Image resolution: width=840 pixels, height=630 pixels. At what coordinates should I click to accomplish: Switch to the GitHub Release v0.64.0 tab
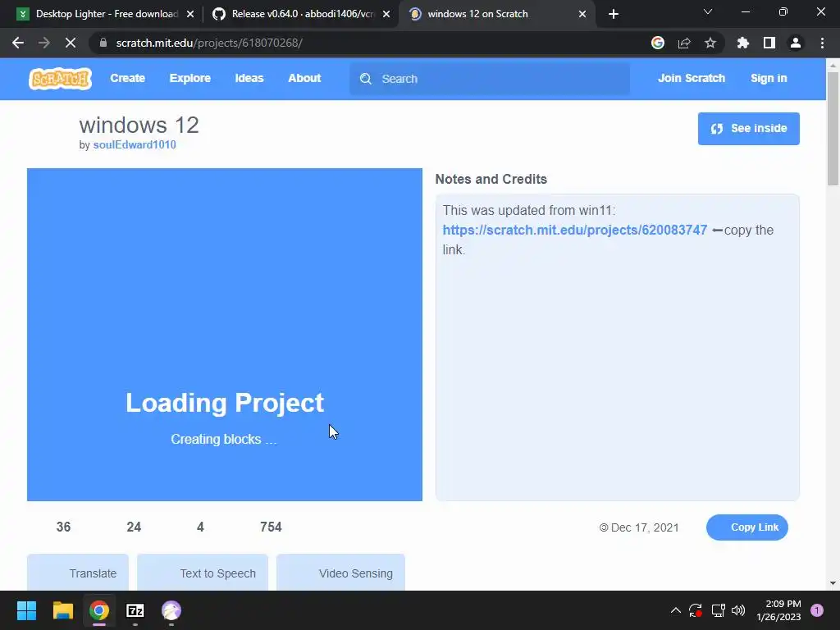coord(301,14)
